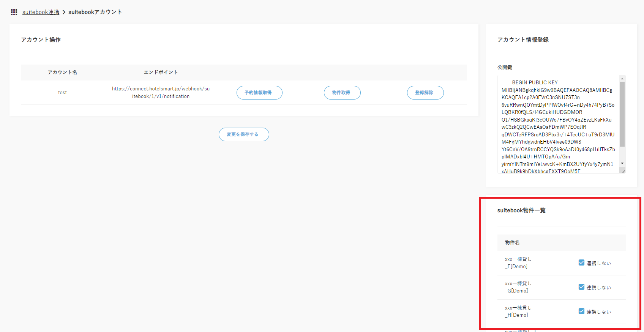
Task: Click the public key box scroll-down arrow
Action: 622,163
